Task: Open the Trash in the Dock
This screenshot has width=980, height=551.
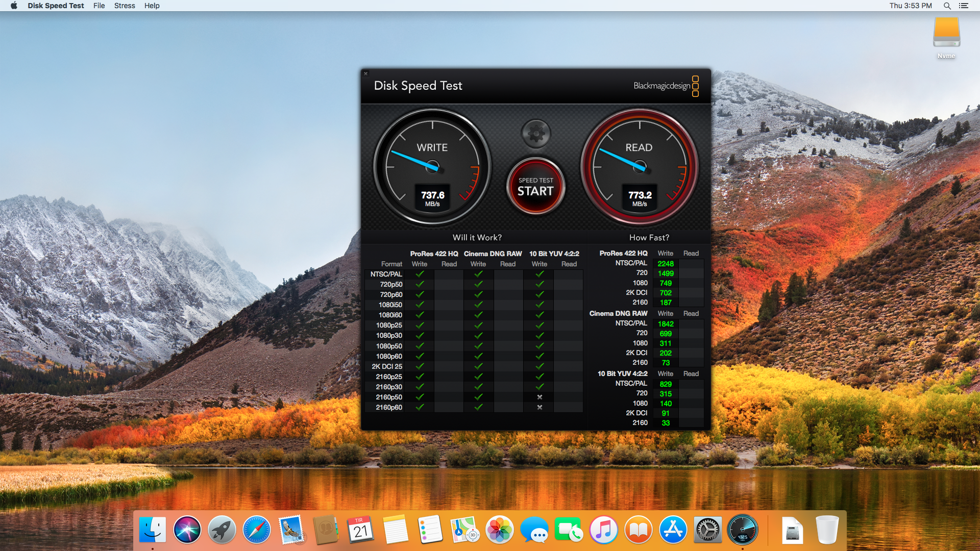Action: (x=827, y=530)
